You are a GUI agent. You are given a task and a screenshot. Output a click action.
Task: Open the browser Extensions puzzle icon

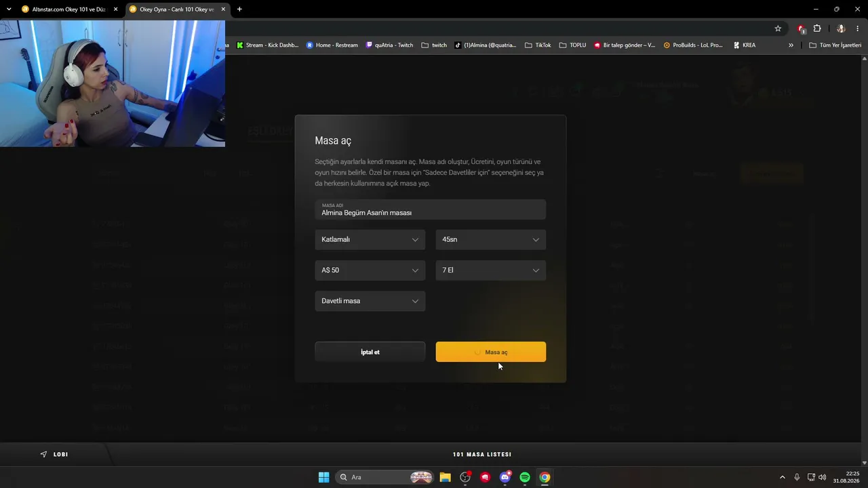pos(817,28)
